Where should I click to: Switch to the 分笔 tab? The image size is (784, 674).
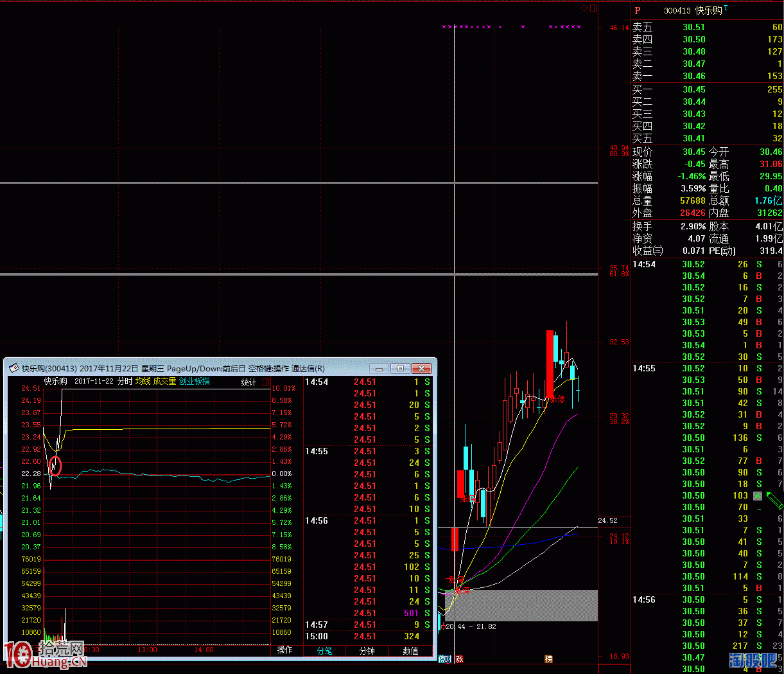[x=325, y=651]
